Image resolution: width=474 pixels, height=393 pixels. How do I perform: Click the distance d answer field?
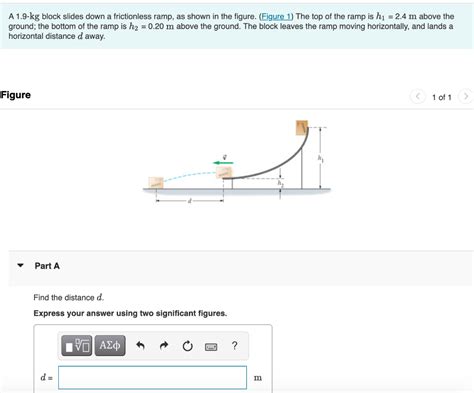tap(153, 377)
